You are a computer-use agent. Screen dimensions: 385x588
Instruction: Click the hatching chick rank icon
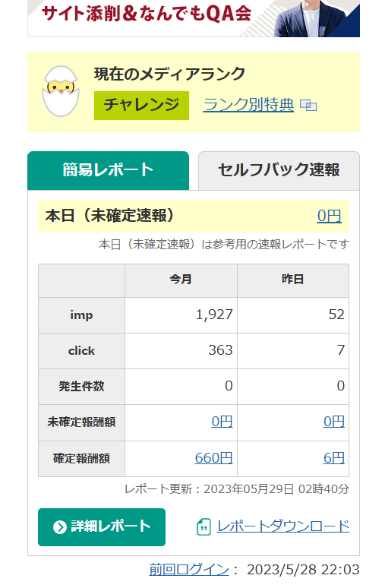pyautogui.click(x=61, y=91)
